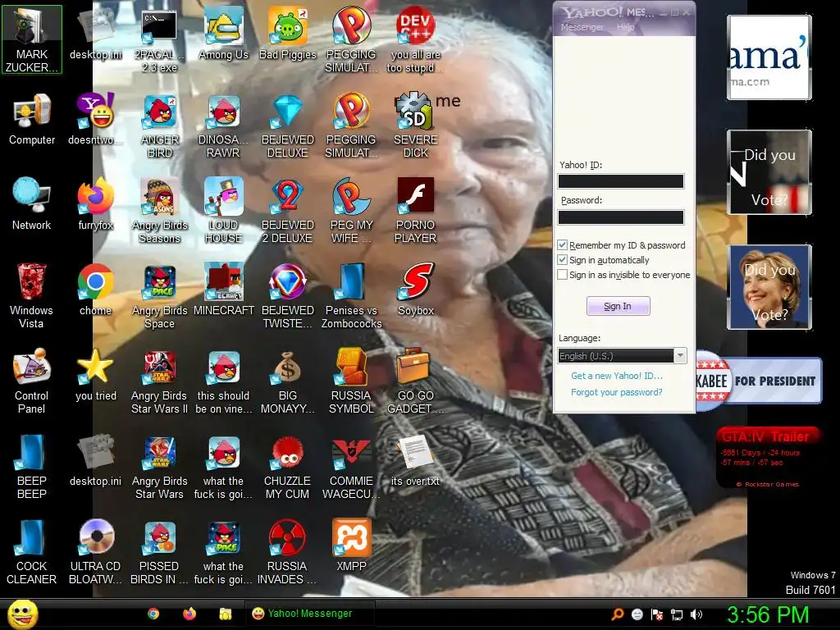Launch Firefox from the taskbar
This screenshot has height=630, width=840.
189,614
